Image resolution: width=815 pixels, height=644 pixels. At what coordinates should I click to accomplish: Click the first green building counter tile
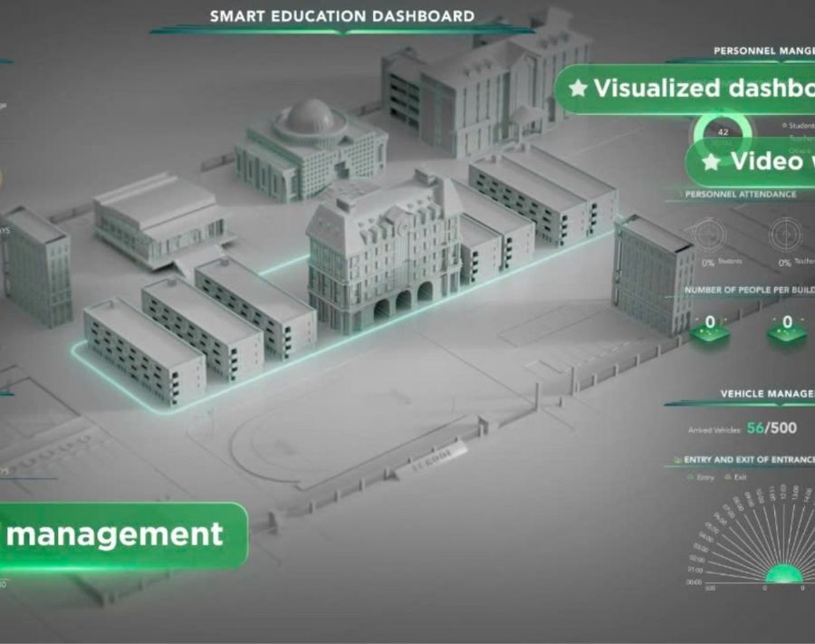pyautogui.click(x=710, y=332)
